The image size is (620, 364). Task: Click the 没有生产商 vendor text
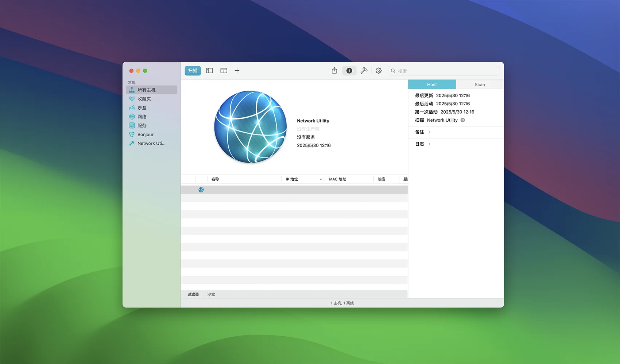point(308,129)
